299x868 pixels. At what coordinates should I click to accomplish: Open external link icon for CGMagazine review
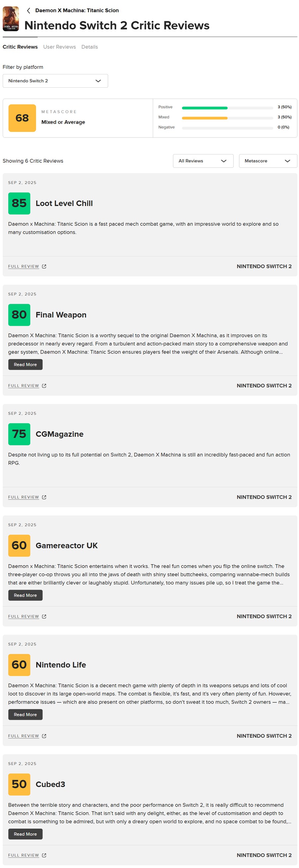tap(44, 497)
